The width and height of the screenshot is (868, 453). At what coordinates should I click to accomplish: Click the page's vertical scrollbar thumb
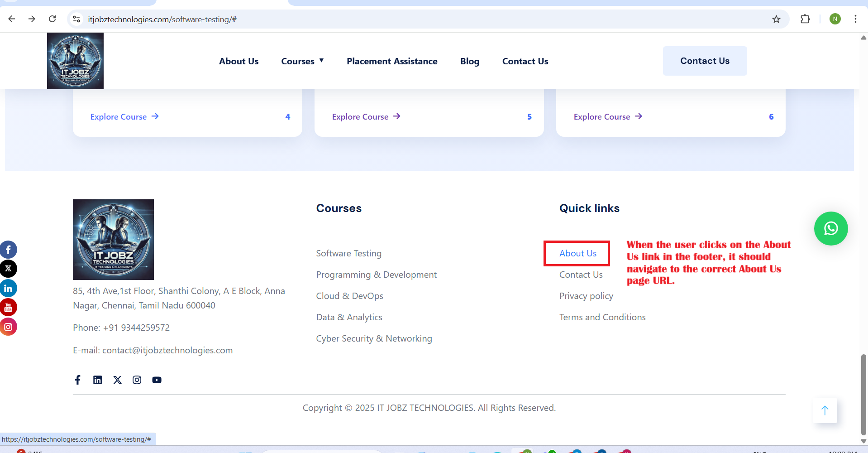(863, 394)
